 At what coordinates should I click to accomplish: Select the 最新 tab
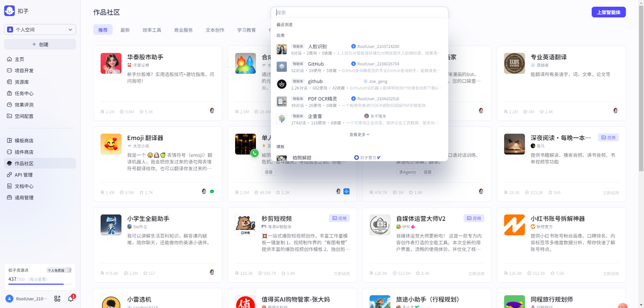point(125,30)
